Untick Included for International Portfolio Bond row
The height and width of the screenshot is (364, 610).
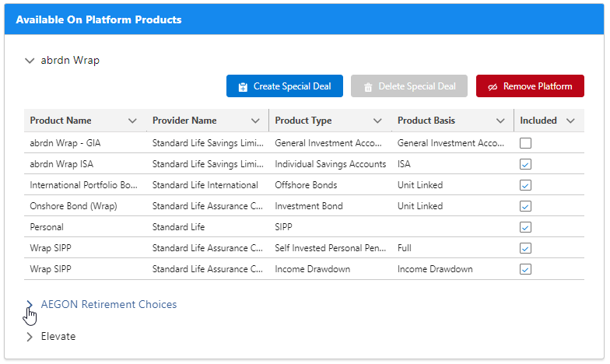coord(526,185)
